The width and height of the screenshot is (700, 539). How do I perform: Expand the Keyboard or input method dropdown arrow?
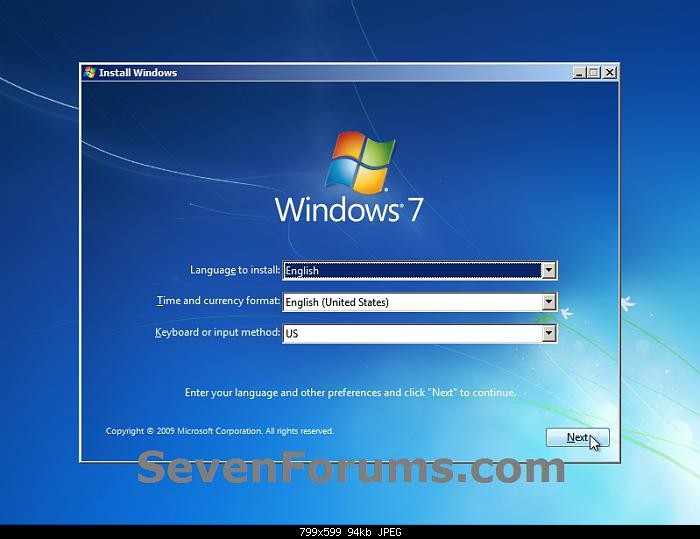pos(548,334)
